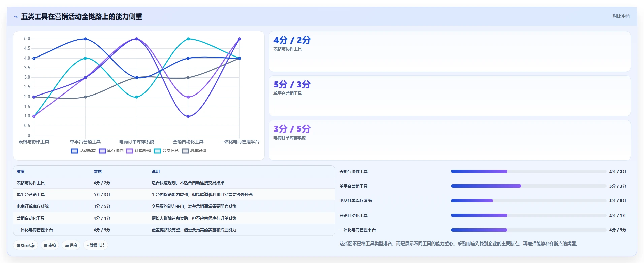Click the title 五类工具在营销活动全链路上的能力侧重
Viewport: 644px width, 263px height.
point(82,16)
